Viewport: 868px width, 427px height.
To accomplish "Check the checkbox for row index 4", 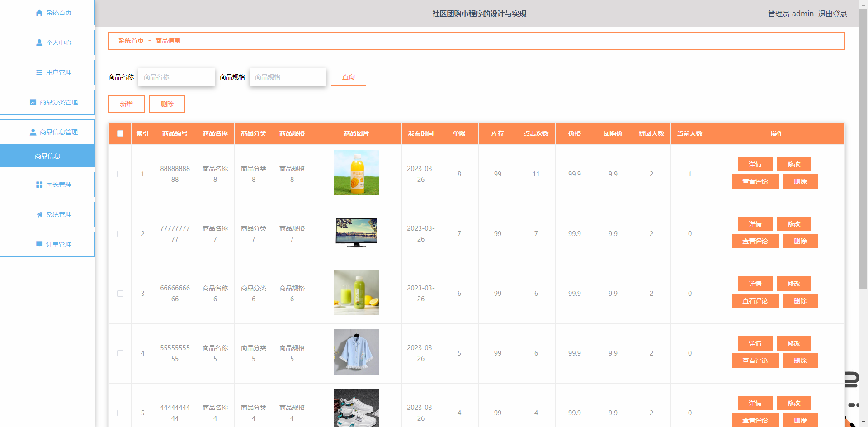I will click(x=120, y=353).
